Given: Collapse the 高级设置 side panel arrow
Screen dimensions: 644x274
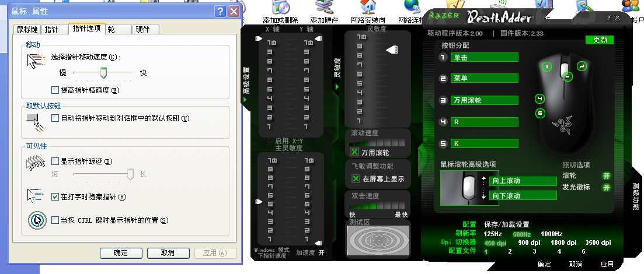Looking at the screenshot, I should click(x=245, y=99).
